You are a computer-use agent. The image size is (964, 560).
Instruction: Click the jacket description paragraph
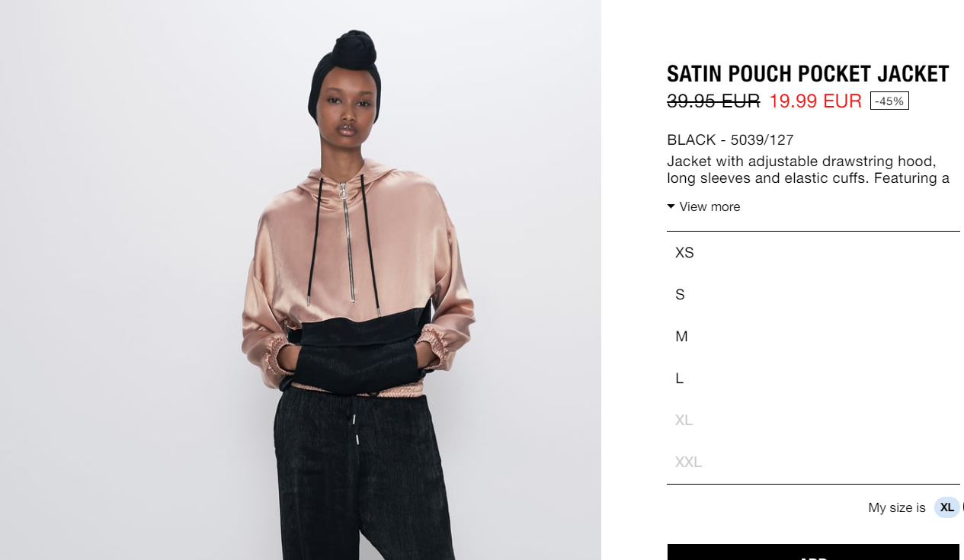click(x=809, y=170)
